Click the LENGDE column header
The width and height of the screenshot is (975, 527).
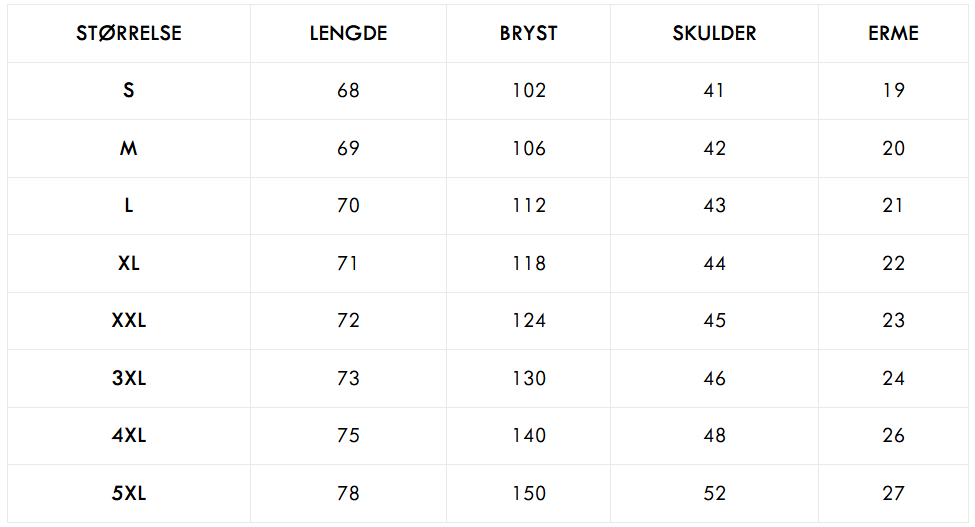tap(348, 33)
